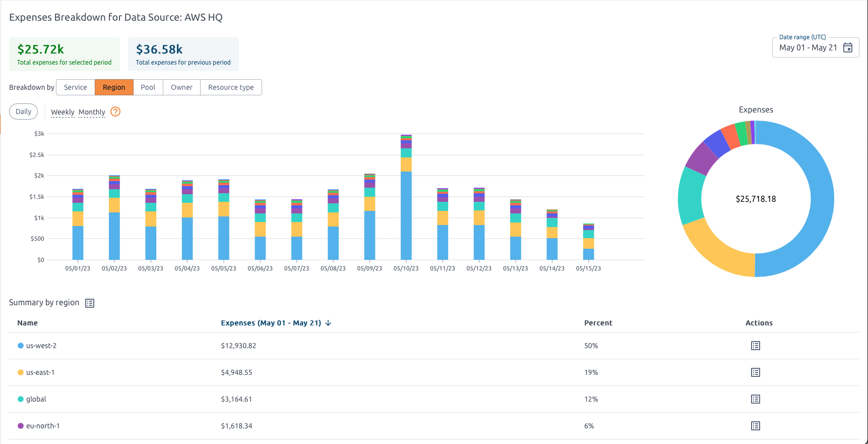Click the list icon beside Summary by region
The width and height of the screenshot is (868, 444).
pyautogui.click(x=90, y=303)
